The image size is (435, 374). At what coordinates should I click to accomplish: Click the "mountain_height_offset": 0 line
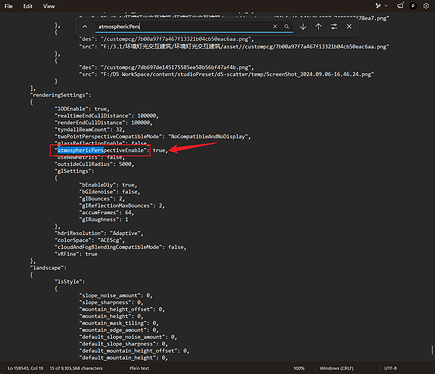[x=122, y=309]
